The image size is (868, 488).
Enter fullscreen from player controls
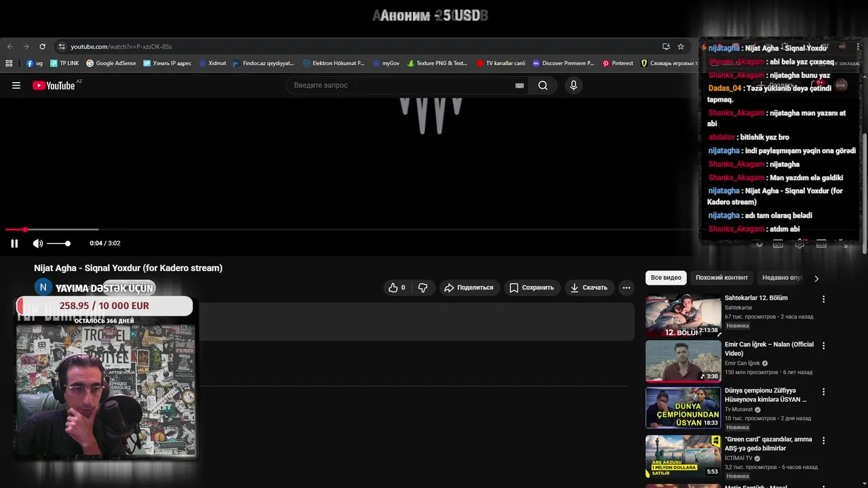coord(843,243)
